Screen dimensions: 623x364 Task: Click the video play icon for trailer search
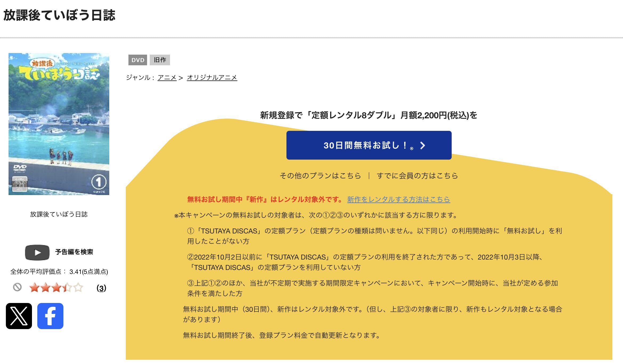click(x=37, y=252)
